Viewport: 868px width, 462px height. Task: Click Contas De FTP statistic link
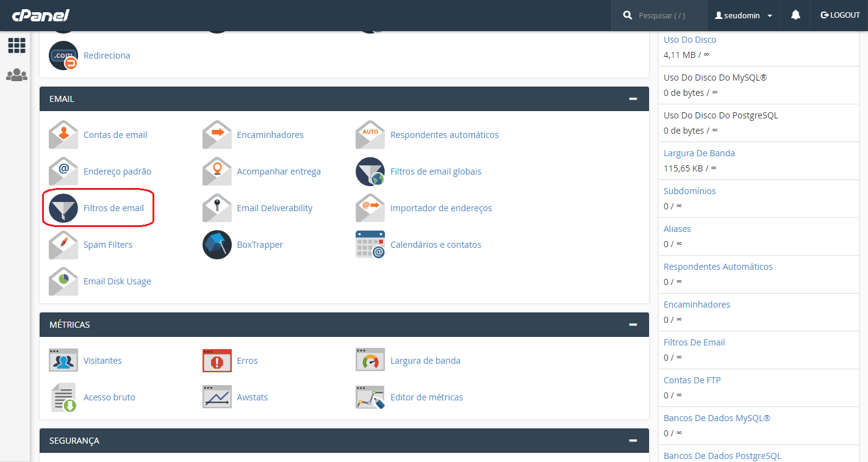point(692,380)
